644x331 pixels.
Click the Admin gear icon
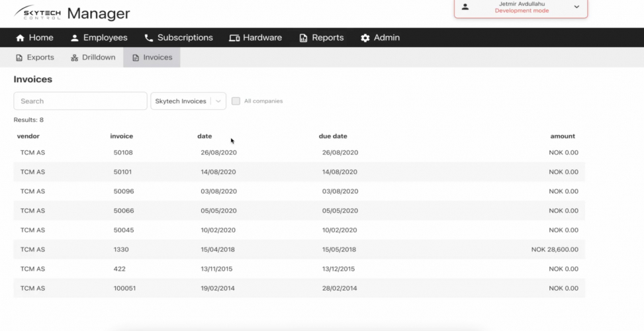click(x=365, y=38)
